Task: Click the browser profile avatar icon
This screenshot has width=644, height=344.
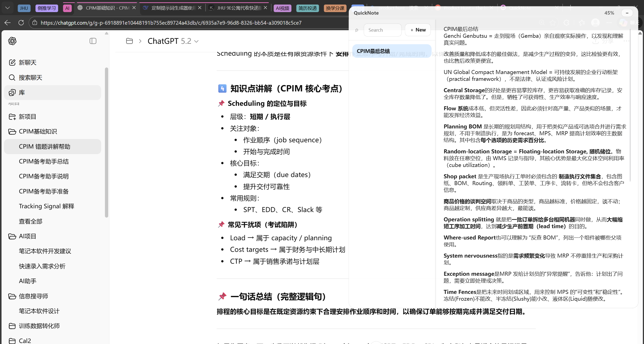Action: [x=596, y=23]
